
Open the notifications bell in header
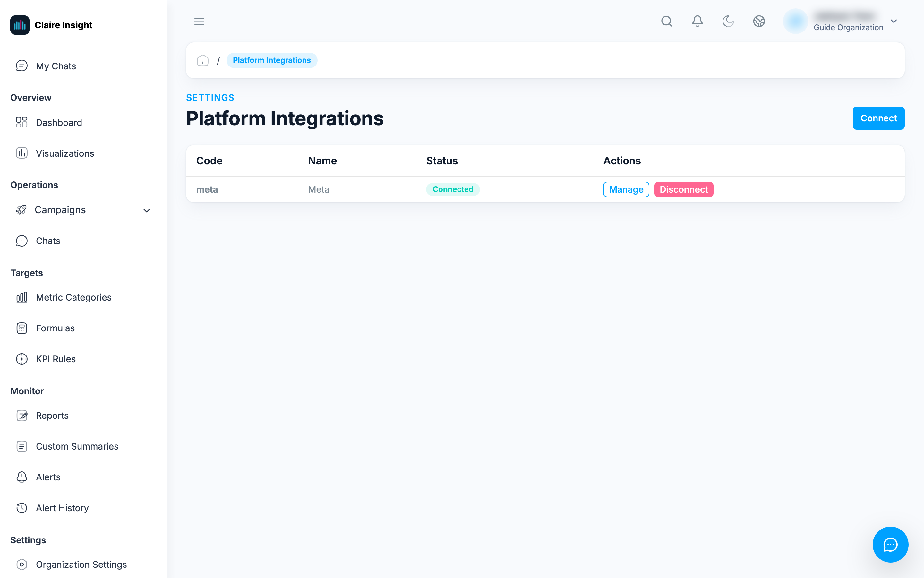(x=697, y=22)
